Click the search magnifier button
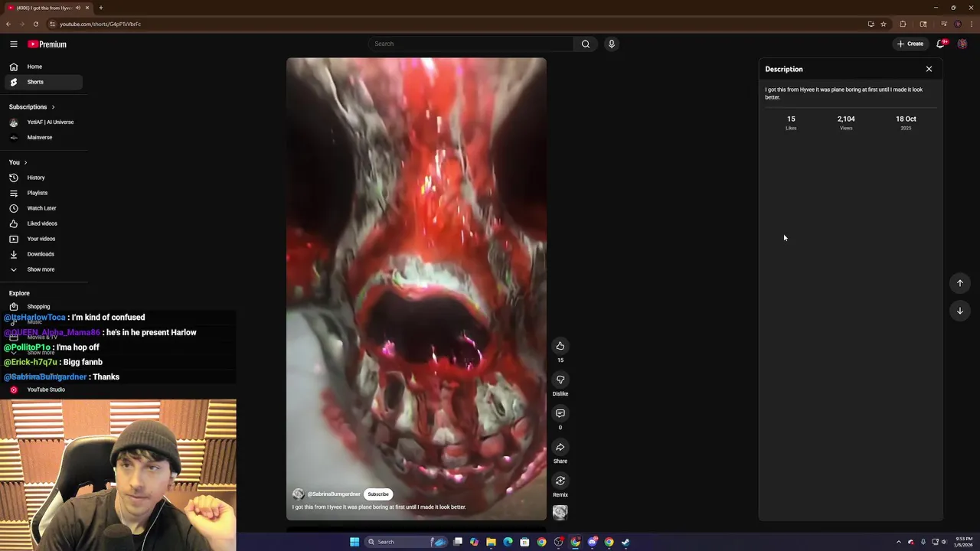This screenshot has height=551, width=980. (586, 44)
